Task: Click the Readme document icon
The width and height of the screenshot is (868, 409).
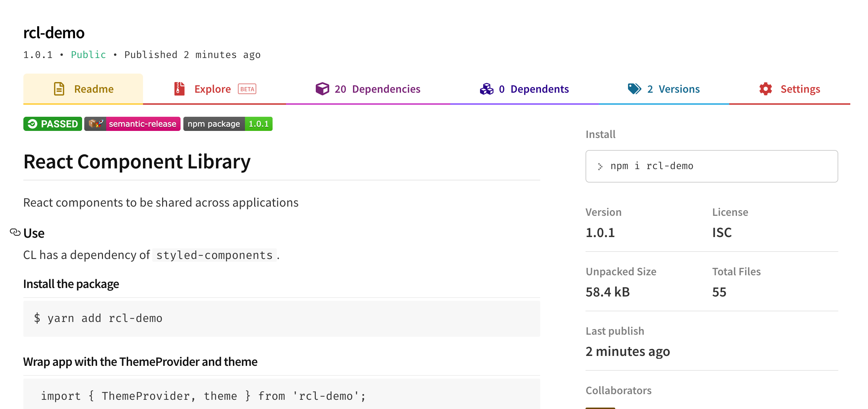Action: click(x=59, y=89)
